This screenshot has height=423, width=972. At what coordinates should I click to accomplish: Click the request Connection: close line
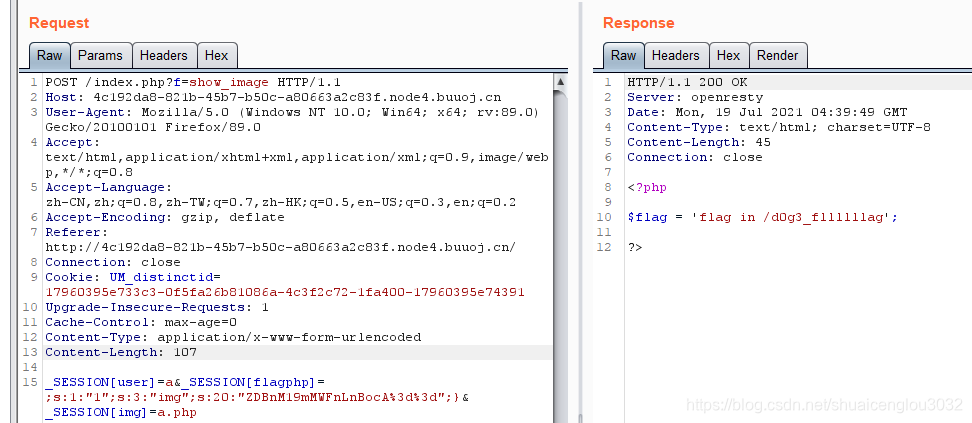point(113,262)
